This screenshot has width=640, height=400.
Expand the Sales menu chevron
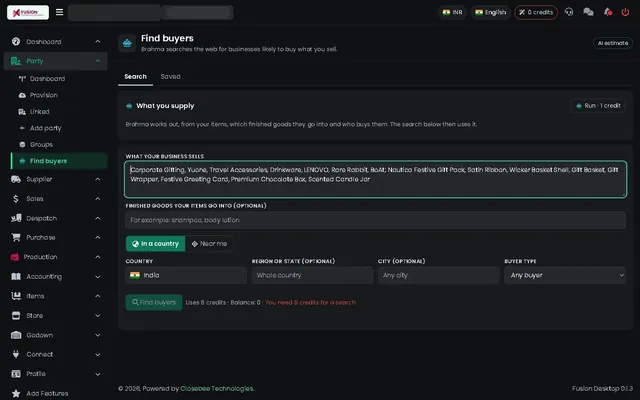[x=98, y=199]
